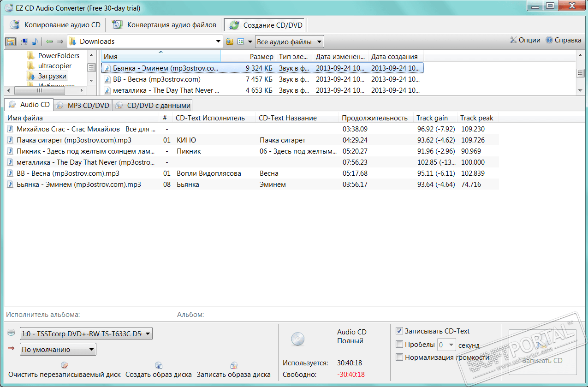Jump to the Music folder icon
Image resolution: width=588 pixels, height=387 pixels.
(35, 42)
